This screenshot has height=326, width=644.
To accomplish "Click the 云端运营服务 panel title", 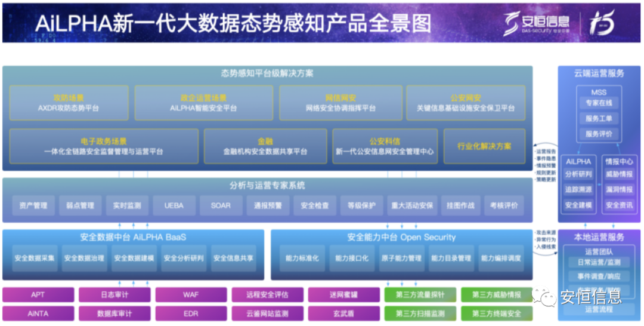I will (599, 73).
